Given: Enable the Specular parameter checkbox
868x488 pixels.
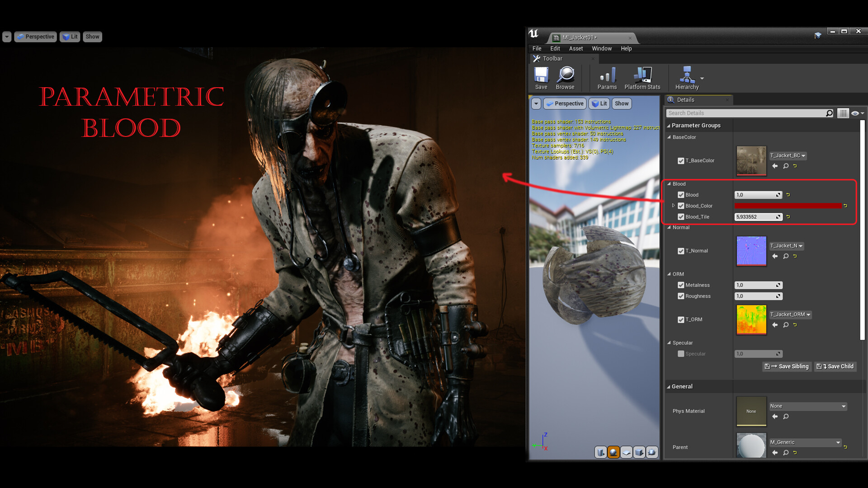Looking at the screenshot, I should (681, 354).
